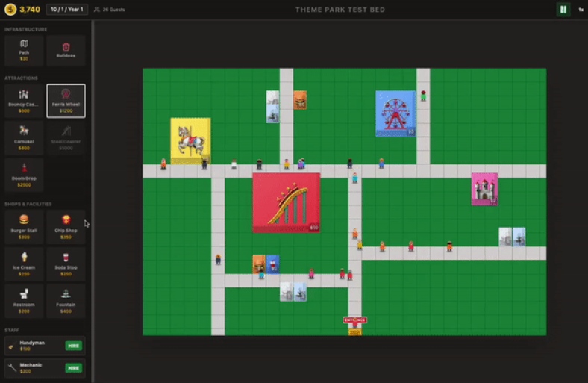Click the yellow carousel on the map
588x383 pixels.
(x=190, y=140)
